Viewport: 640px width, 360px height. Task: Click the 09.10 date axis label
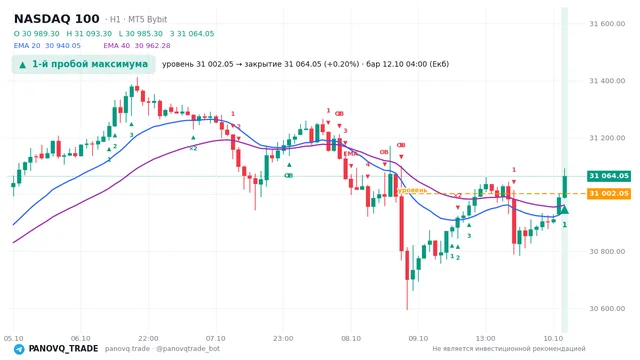coord(418,338)
